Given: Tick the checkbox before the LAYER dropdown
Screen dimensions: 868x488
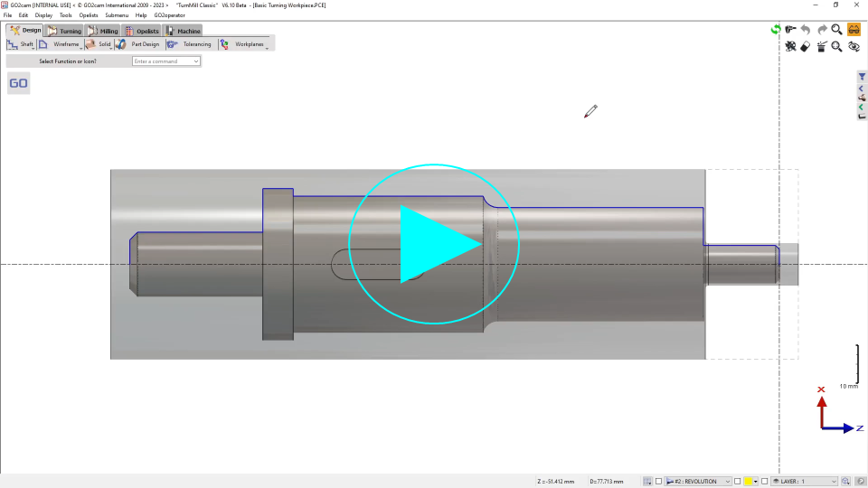Looking at the screenshot, I should pyautogui.click(x=765, y=482).
